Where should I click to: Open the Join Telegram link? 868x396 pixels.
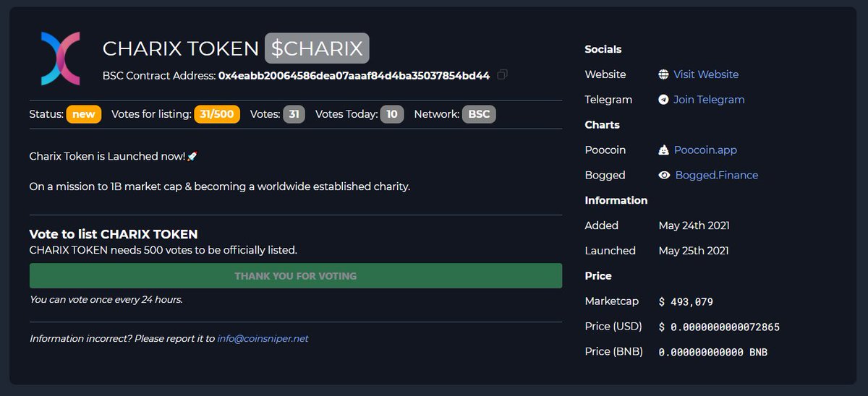click(x=709, y=100)
